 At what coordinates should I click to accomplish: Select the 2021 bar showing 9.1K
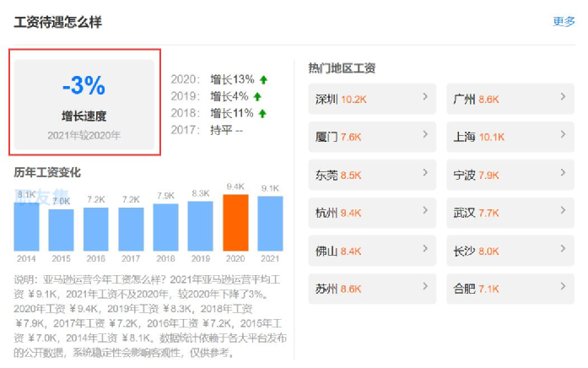(x=270, y=223)
